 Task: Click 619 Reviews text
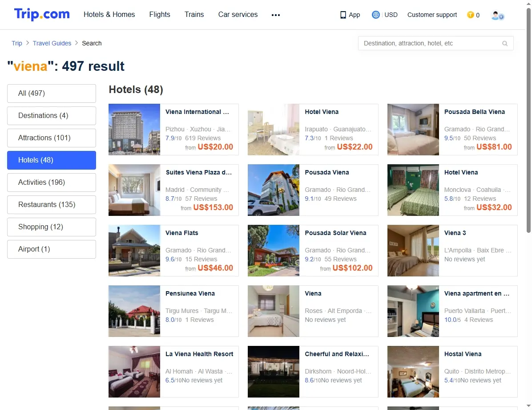point(203,138)
